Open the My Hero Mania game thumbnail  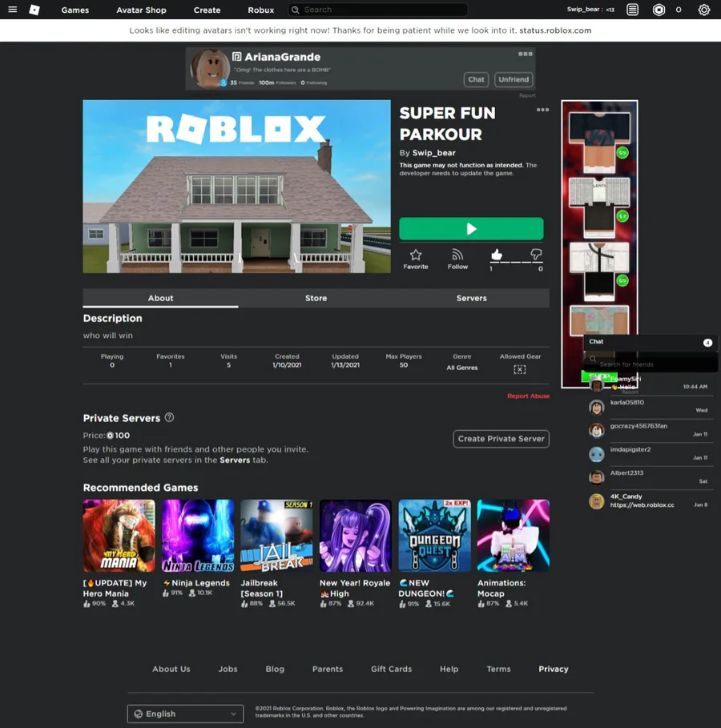pyautogui.click(x=119, y=535)
